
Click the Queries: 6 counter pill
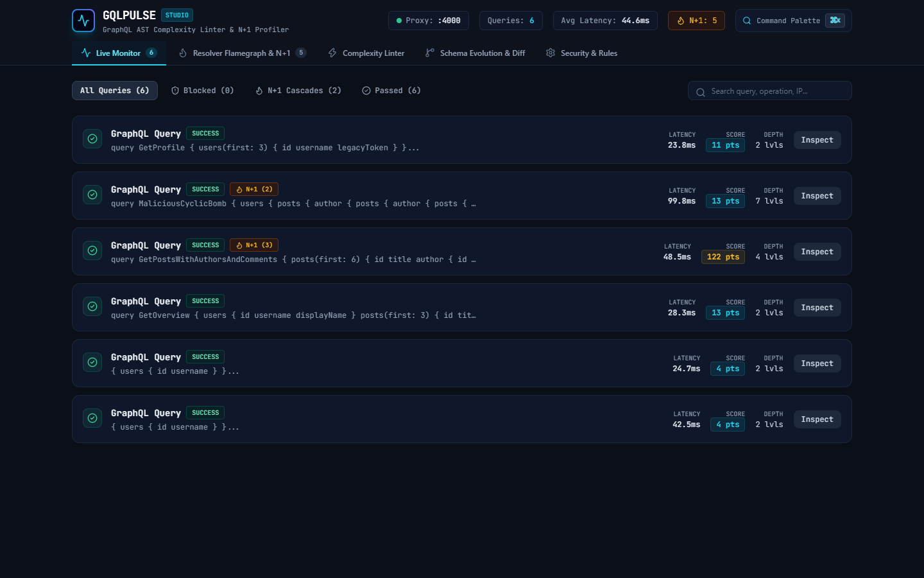[511, 21]
